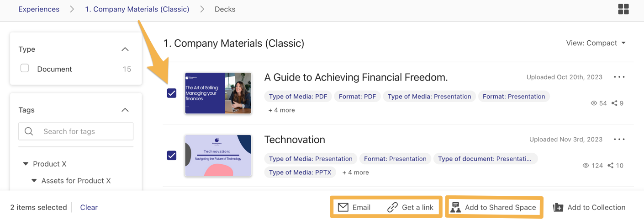This screenshot has width=644, height=221.
Task: Click the Add to Shared Space icon
Action: 455,207
